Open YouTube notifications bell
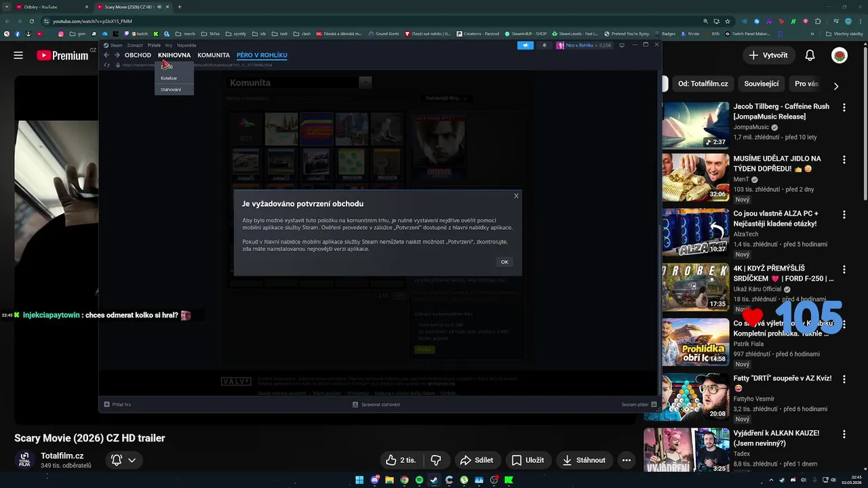This screenshot has width=868, height=488. click(x=810, y=56)
